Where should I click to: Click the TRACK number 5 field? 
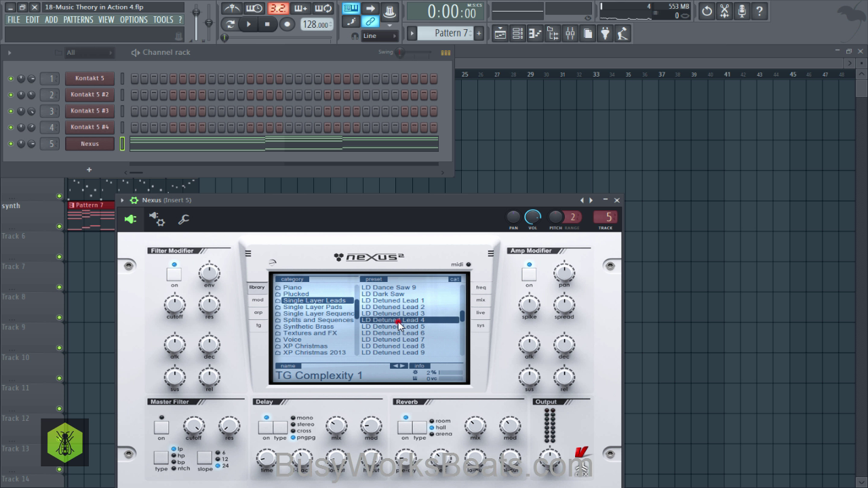point(606,217)
